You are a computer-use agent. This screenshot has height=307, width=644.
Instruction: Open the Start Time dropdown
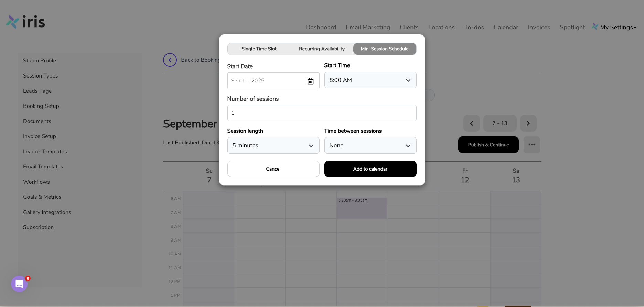[370, 80]
